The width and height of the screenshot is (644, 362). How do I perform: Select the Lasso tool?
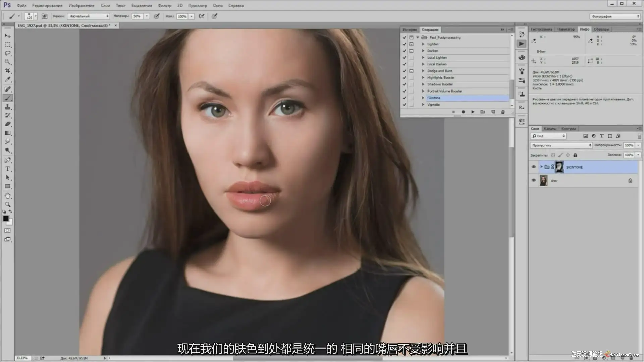pos(7,53)
